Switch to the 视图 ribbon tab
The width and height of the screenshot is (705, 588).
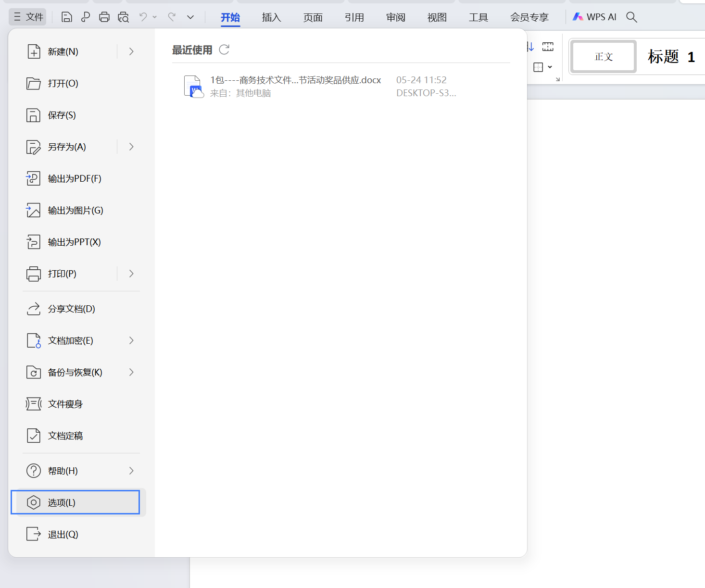coord(437,17)
